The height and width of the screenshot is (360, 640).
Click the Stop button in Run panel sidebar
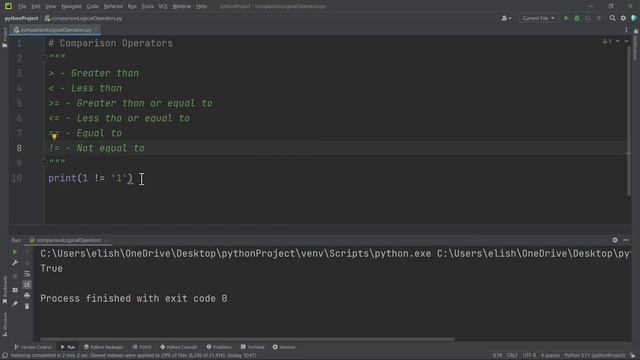click(x=15, y=277)
